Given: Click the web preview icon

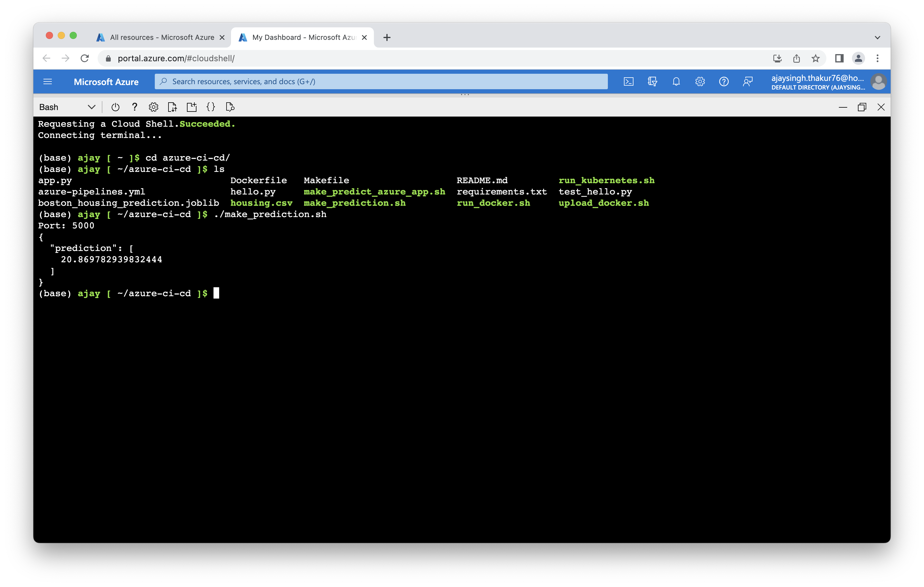Looking at the screenshot, I should click(230, 107).
